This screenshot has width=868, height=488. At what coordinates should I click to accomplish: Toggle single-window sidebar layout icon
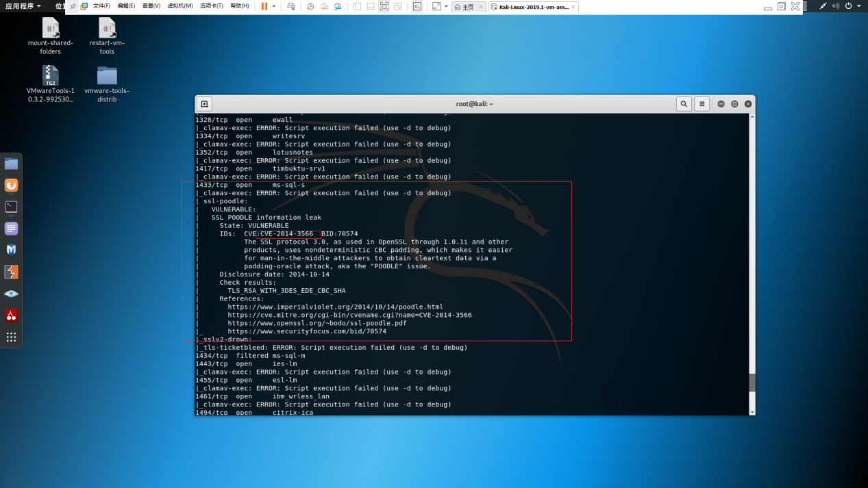point(357,6)
